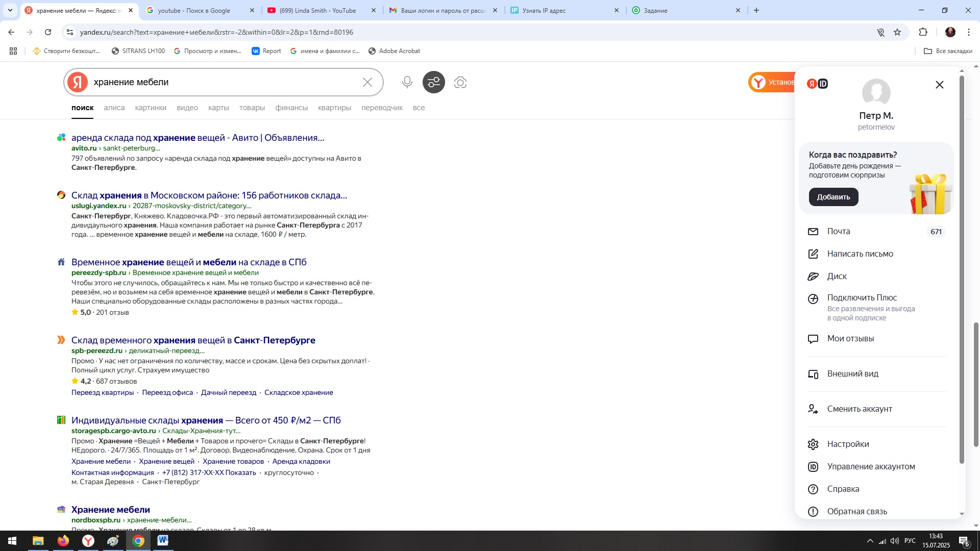Click Контактная информация link
The image size is (980, 551).
point(113,472)
